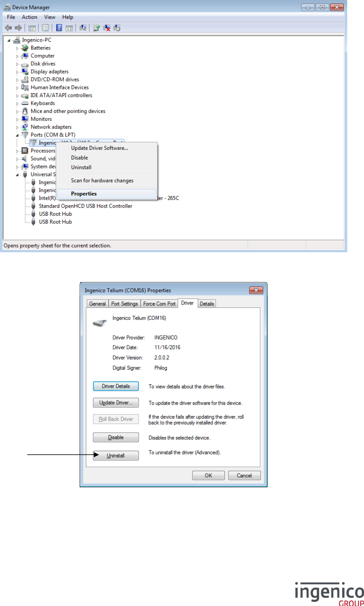The image size is (364, 606).
Task: Choose Scan for hardware changes in context menu
Action: coord(107,180)
